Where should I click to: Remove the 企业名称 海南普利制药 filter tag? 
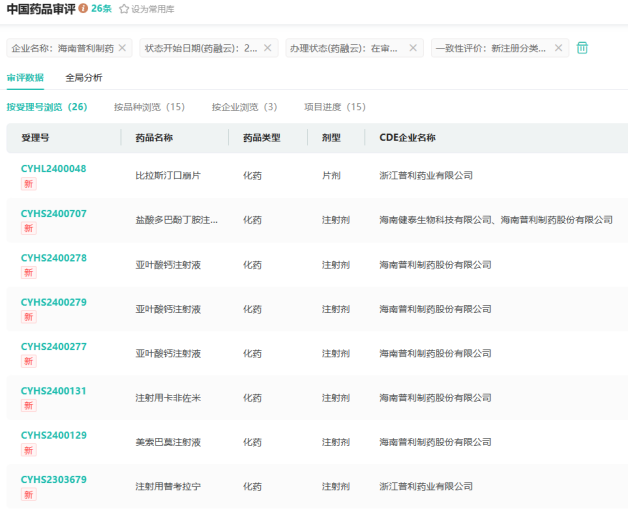point(123,48)
